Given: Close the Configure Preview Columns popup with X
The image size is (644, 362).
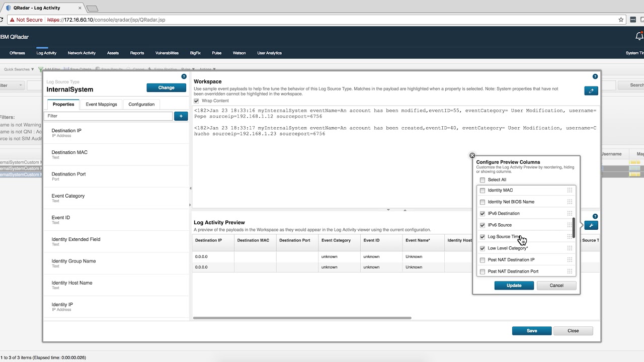Looking at the screenshot, I should pos(472,155).
